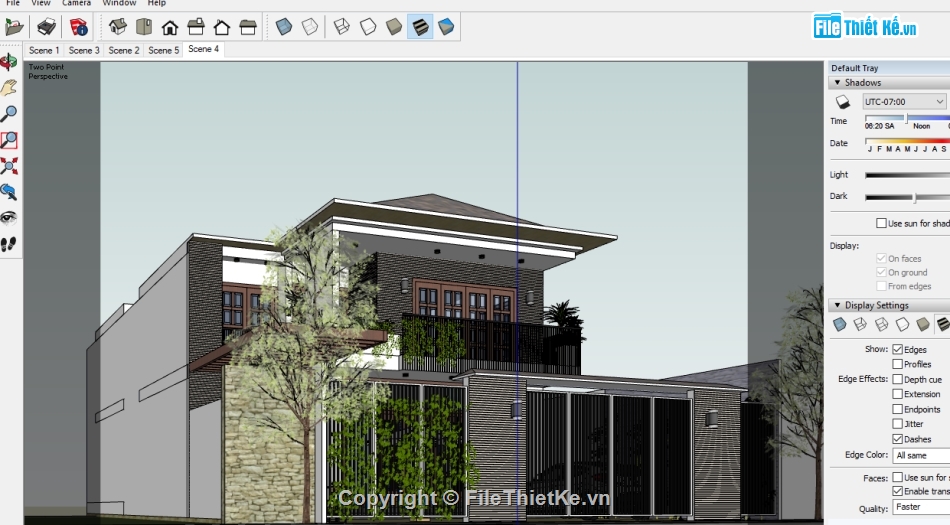This screenshot has width=950, height=525.
Task: Check Use sun for shading under Faces
Action: pos(897,477)
